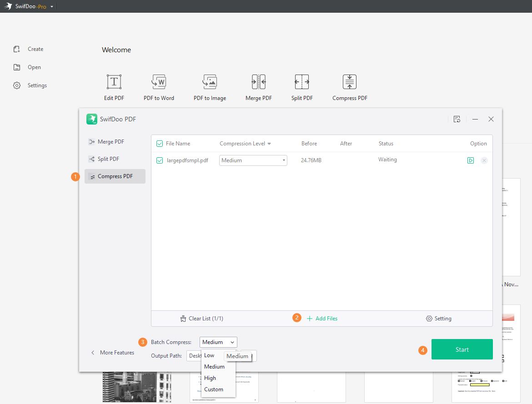The image size is (532, 404).
Task: Start compression for largepdfsmpl.pdf with play icon
Action: pos(471,160)
